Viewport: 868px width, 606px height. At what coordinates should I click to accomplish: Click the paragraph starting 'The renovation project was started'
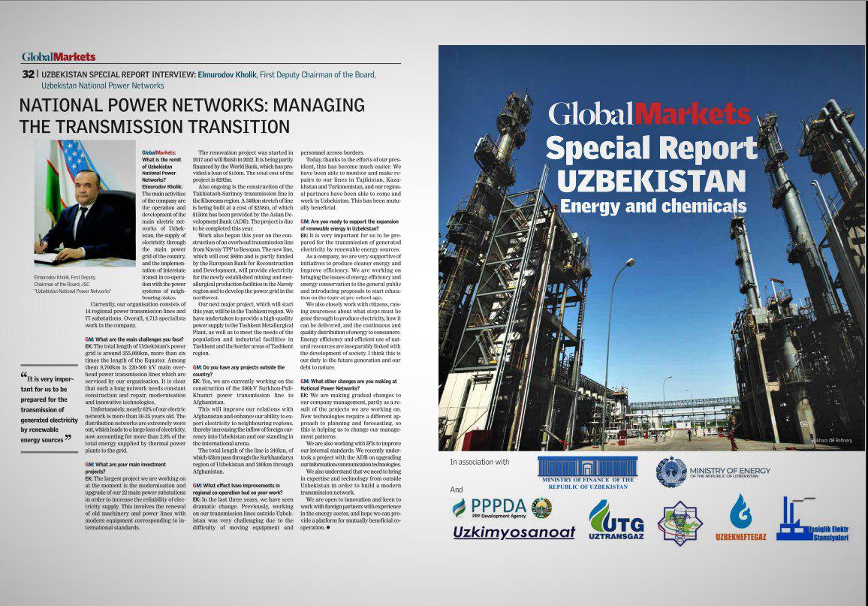243,166
